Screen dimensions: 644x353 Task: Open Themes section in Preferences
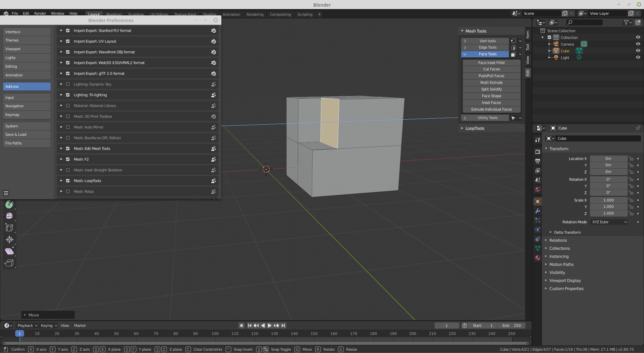(x=27, y=40)
